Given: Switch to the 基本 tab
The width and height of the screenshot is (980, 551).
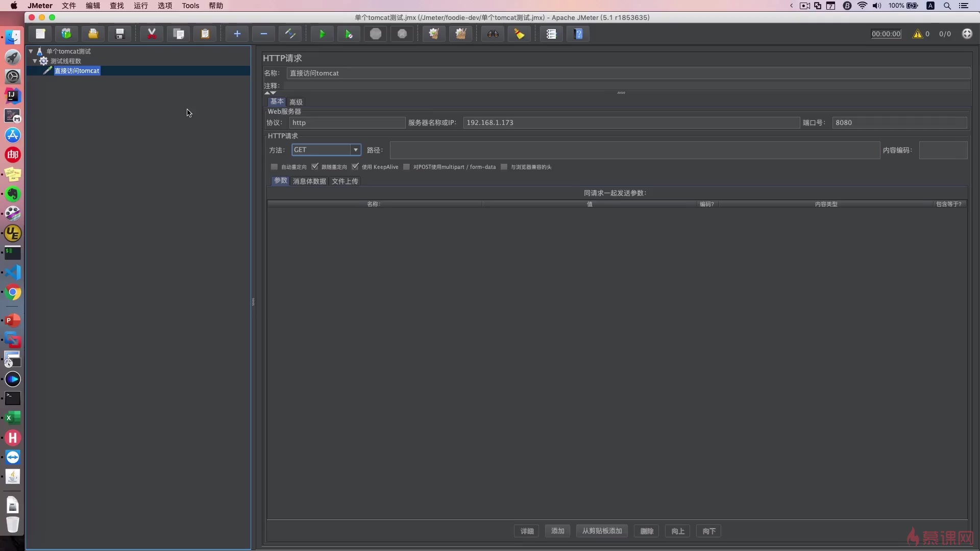Looking at the screenshot, I should pyautogui.click(x=277, y=102).
